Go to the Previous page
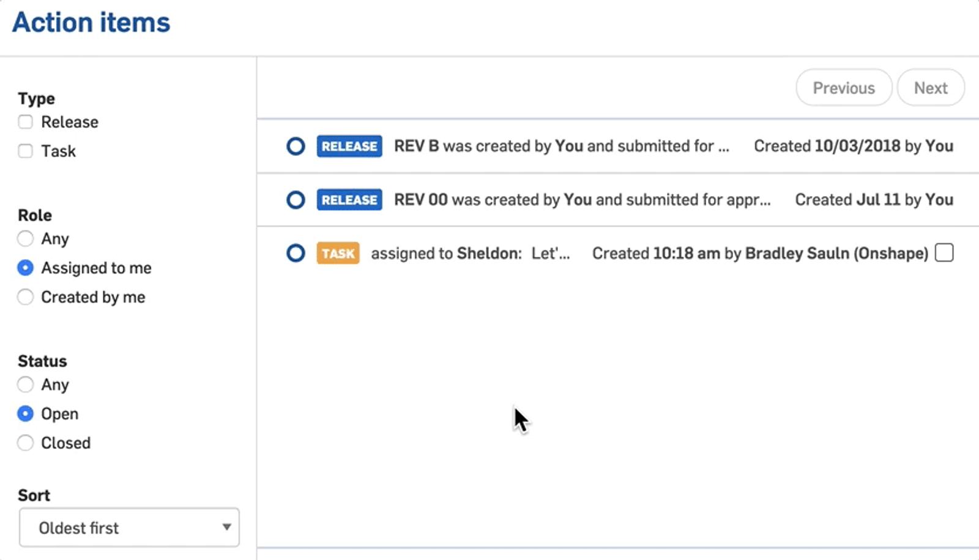This screenshot has height=560, width=979. click(x=844, y=88)
